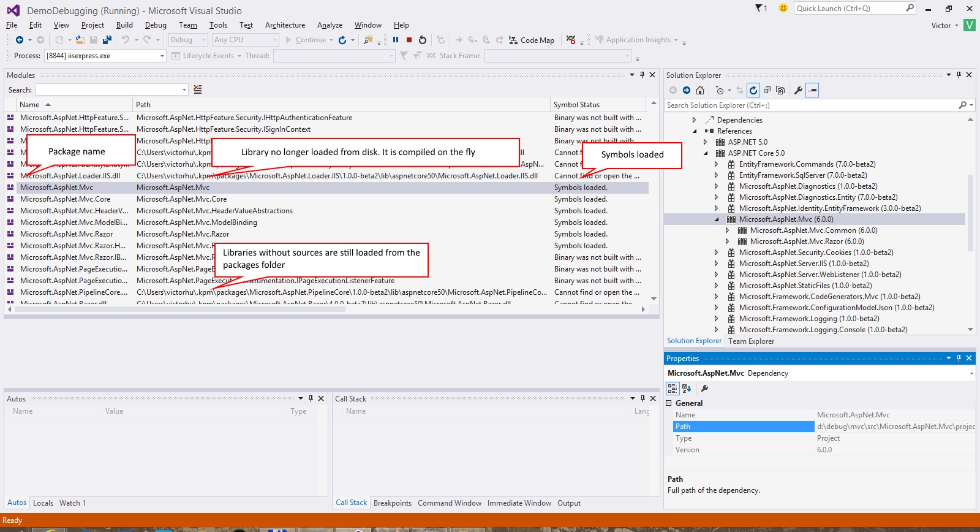Switch to the Breakpoints tab
The image size is (980, 532).
point(392,503)
